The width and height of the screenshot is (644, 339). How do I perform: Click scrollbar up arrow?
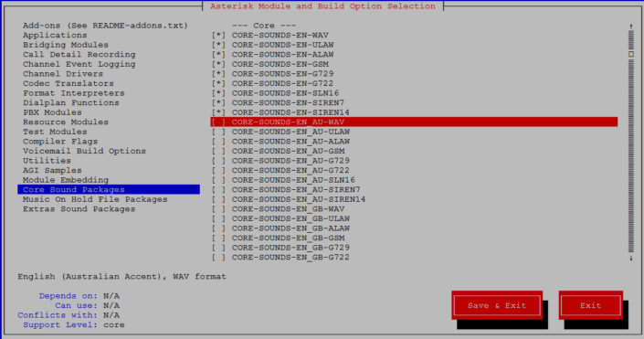pyautogui.click(x=631, y=26)
